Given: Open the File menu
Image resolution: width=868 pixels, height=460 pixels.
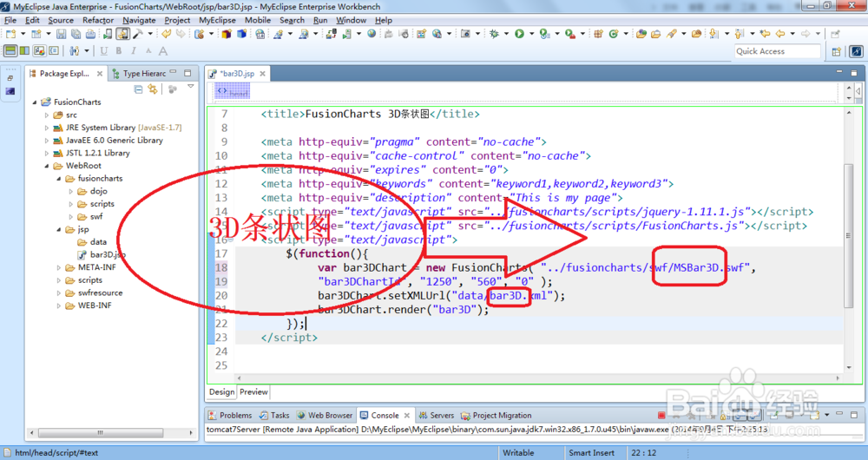Looking at the screenshot, I should [10, 20].
